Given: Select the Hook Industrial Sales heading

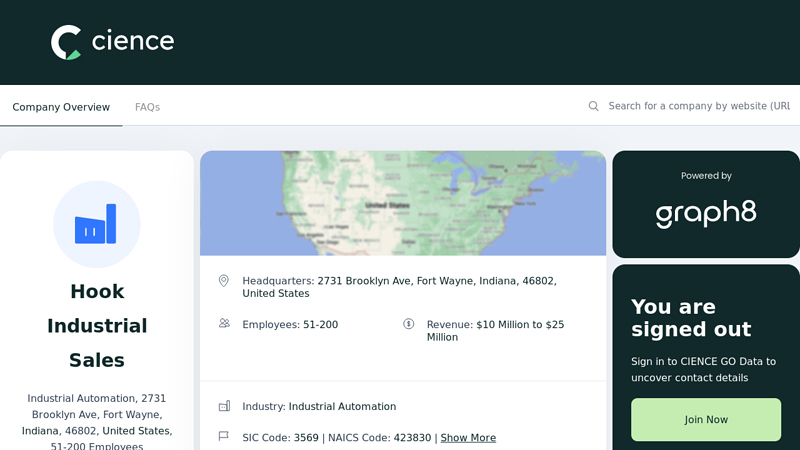Looking at the screenshot, I should 97,326.
